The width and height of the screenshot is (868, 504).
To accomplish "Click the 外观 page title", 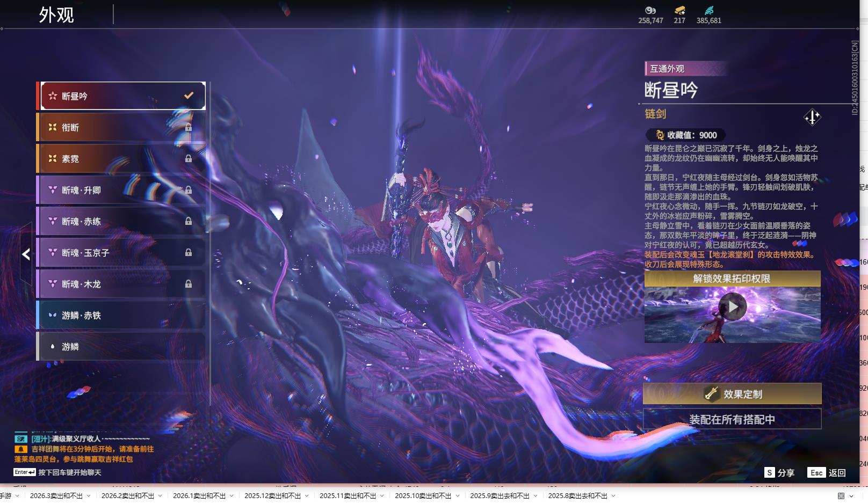I will click(56, 15).
